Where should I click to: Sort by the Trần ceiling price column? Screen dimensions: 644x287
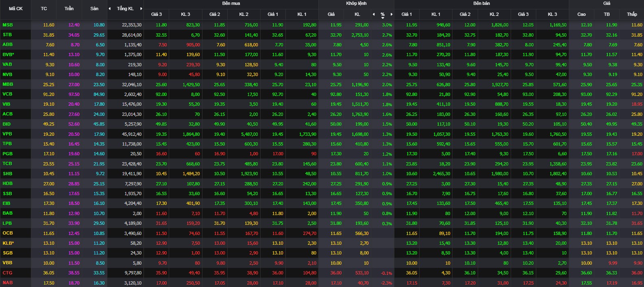point(69,9)
